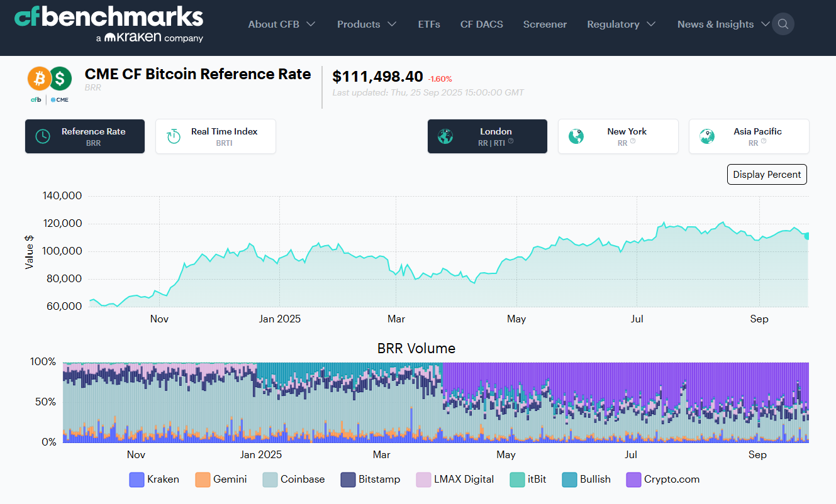836x504 pixels.
Task: Click the timer icon on Real Time Index
Action: [x=173, y=136]
